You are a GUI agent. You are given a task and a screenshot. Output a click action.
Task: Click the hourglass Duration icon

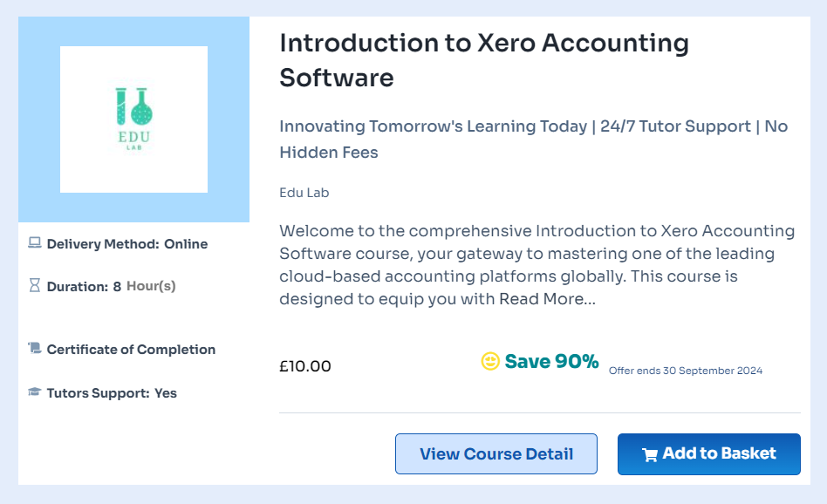[x=35, y=285]
